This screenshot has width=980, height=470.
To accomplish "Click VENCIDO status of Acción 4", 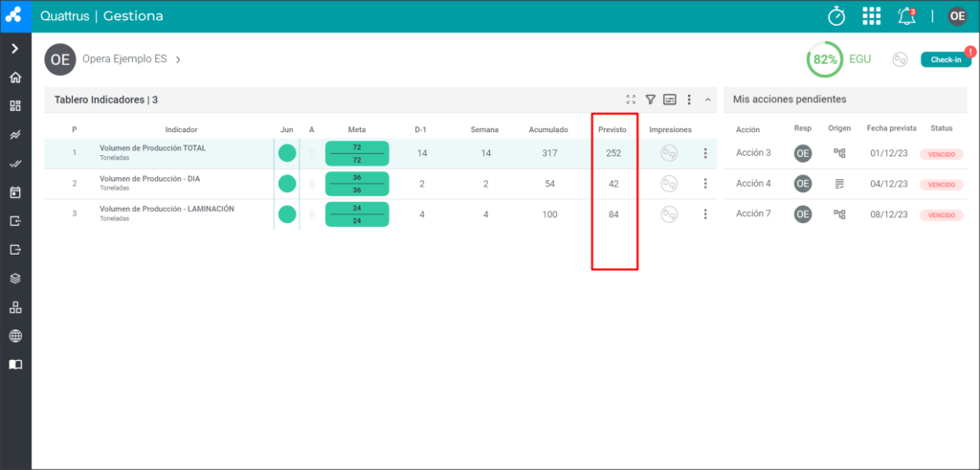I will 942,185.
